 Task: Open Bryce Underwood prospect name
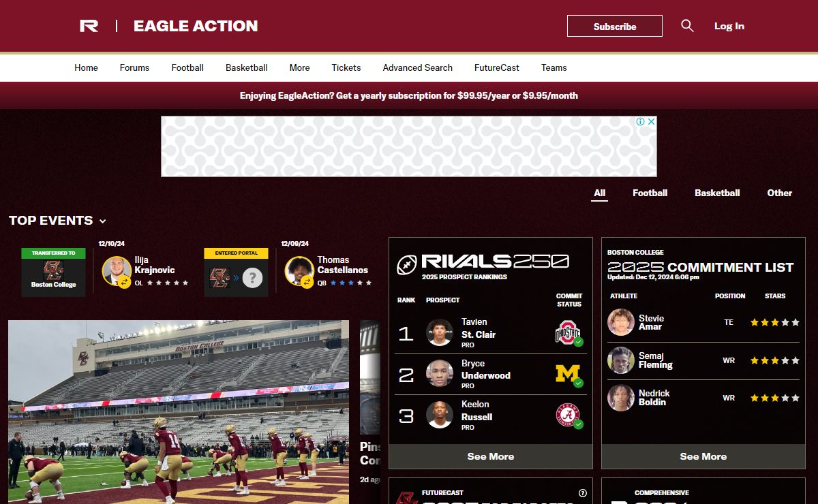tap(486, 369)
